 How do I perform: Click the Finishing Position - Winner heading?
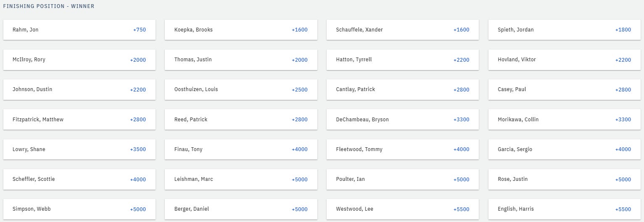(49, 6)
